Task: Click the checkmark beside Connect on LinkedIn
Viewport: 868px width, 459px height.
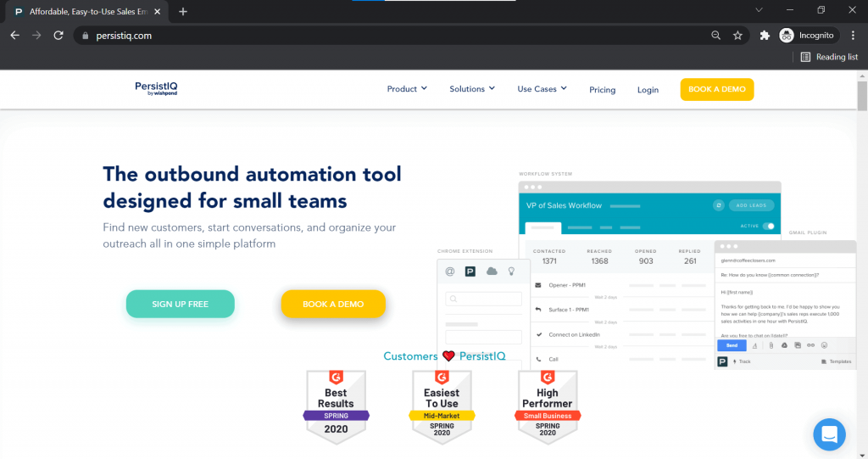Action: point(538,334)
